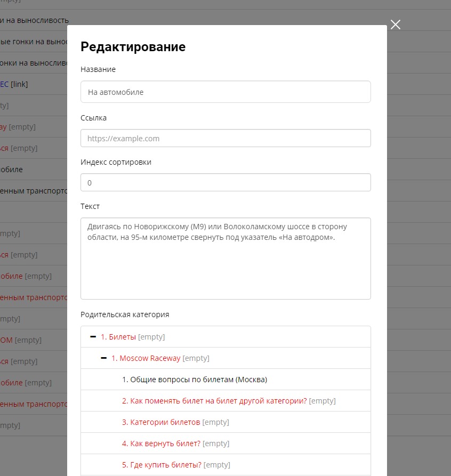451x476 pixels.
Task: Click the Индекс сортировки field showing 0
Action: pyautogui.click(x=226, y=183)
